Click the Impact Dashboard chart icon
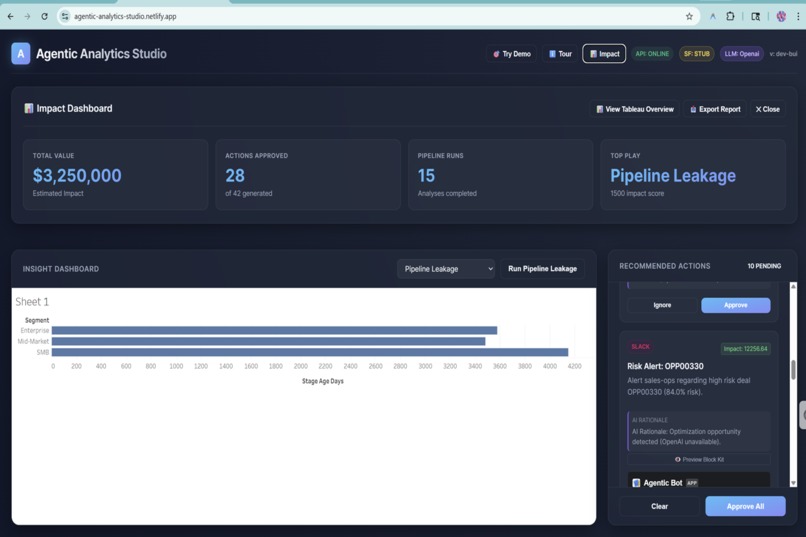This screenshot has width=806, height=537. point(29,108)
